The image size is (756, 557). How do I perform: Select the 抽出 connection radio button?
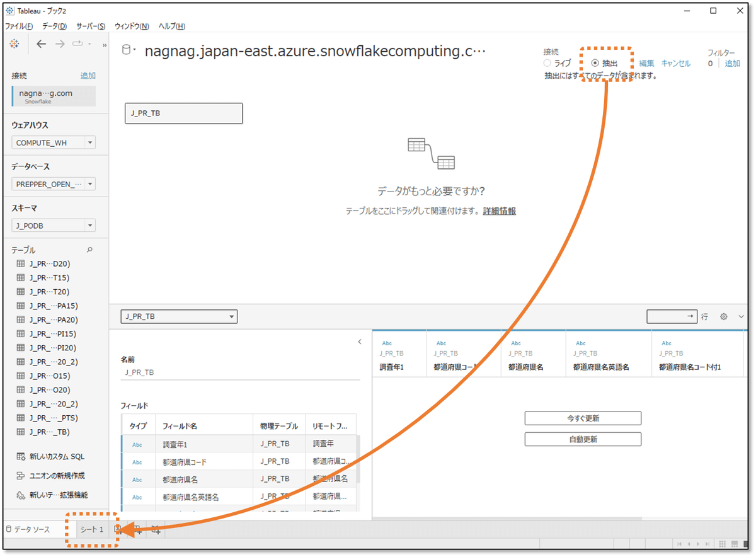click(595, 63)
